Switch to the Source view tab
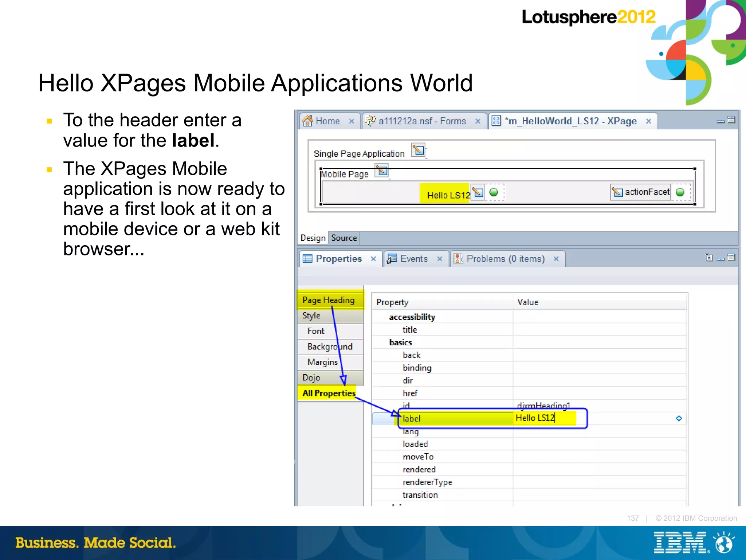Viewport: 746px width, 560px height. pos(344,238)
